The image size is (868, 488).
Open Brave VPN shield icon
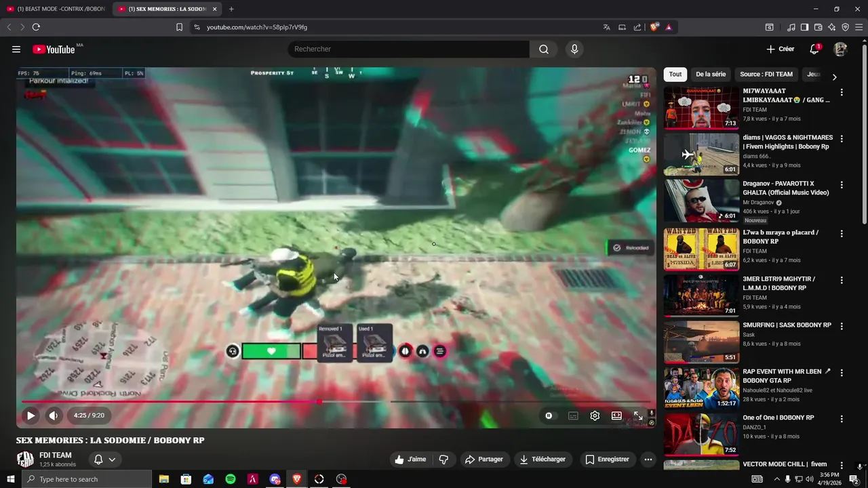845,27
